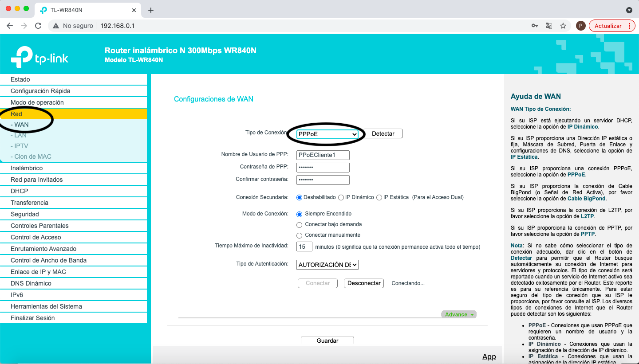639x364 pixels.
Task: Open the Inalámbrico menu
Action: (x=27, y=168)
